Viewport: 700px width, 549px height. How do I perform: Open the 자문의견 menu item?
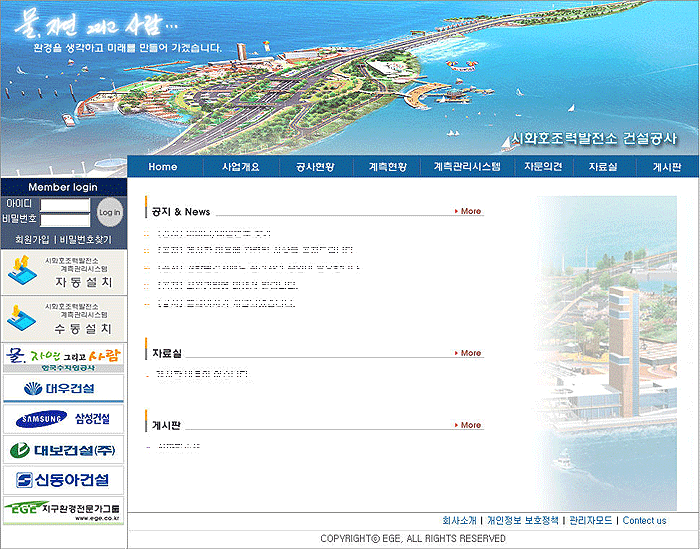[x=543, y=167]
